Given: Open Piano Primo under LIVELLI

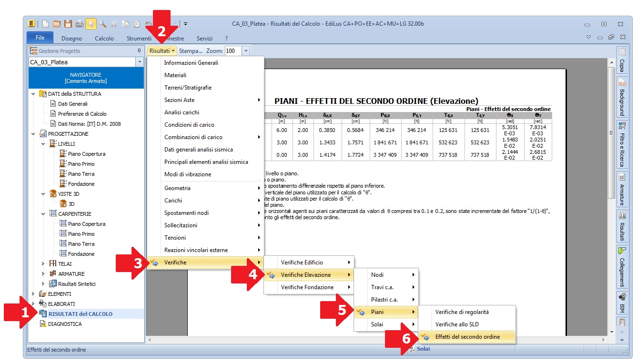Looking at the screenshot, I should point(81,164).
